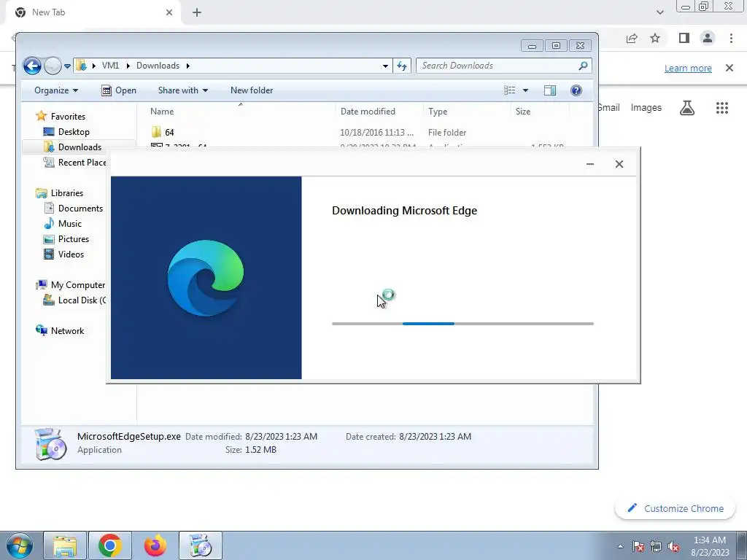Sort by the Date modified column
The image size is (747, 560).
pos(368,112)
